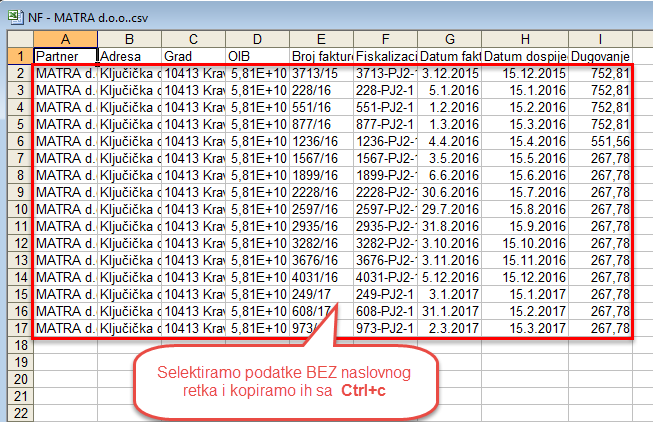Click invoice date cell '31.8.2016'
653x422 pixels.
[x=450, y=226]
